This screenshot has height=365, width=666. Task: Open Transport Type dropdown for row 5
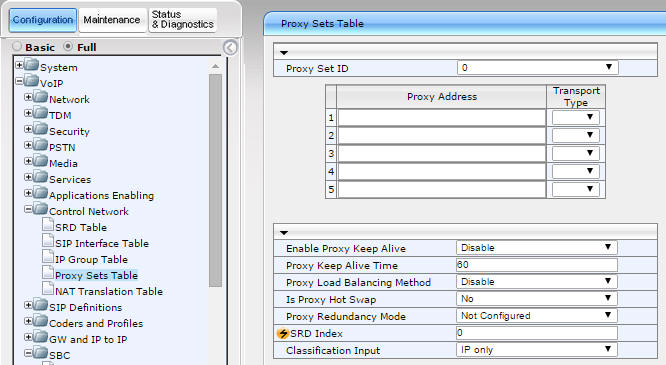[576, 189]
